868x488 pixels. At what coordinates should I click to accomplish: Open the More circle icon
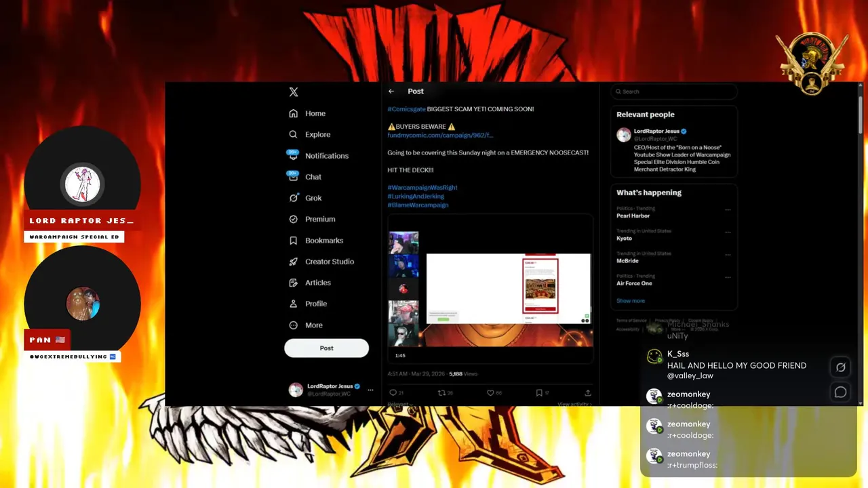[293, 325]
